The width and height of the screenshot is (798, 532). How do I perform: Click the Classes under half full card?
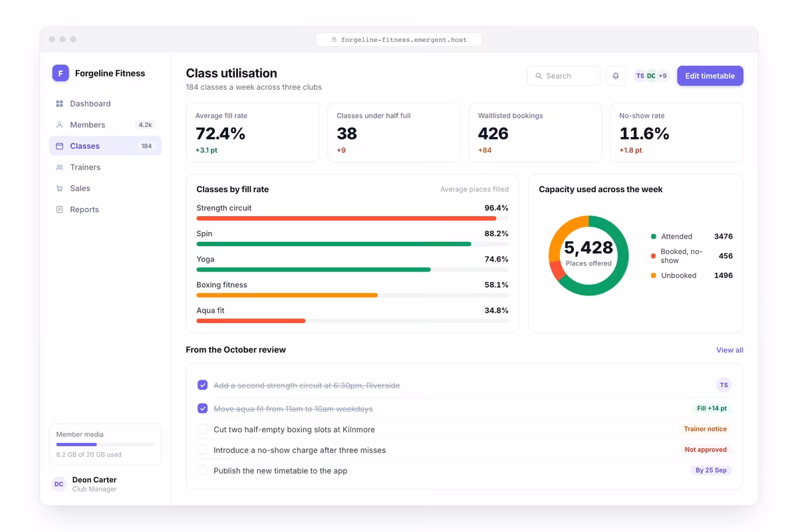pos(394,132)
